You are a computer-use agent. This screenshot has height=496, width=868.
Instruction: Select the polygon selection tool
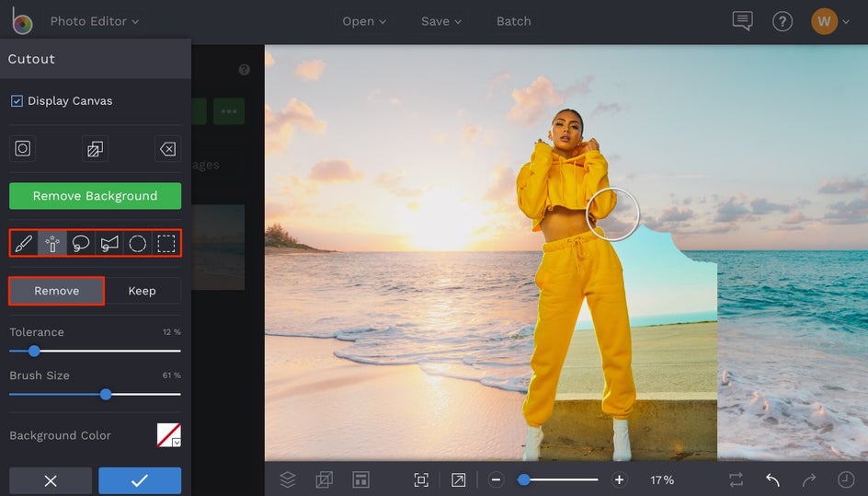click(109, 244)
